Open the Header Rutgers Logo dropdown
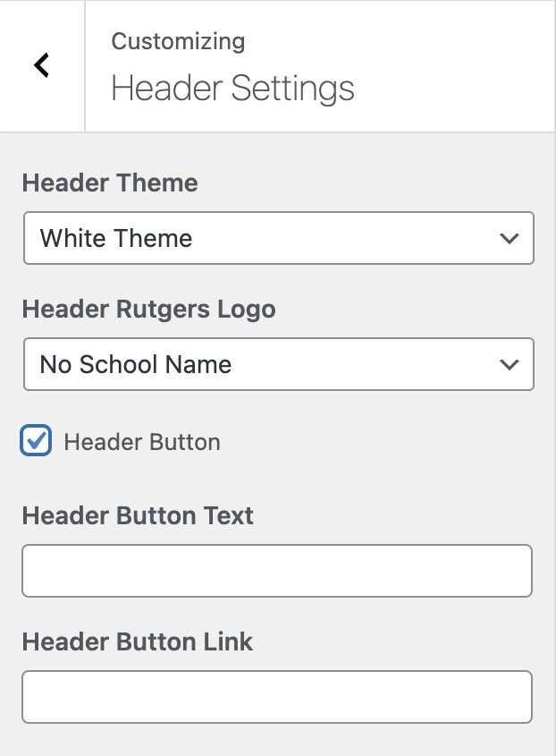 tap(278, 364)
